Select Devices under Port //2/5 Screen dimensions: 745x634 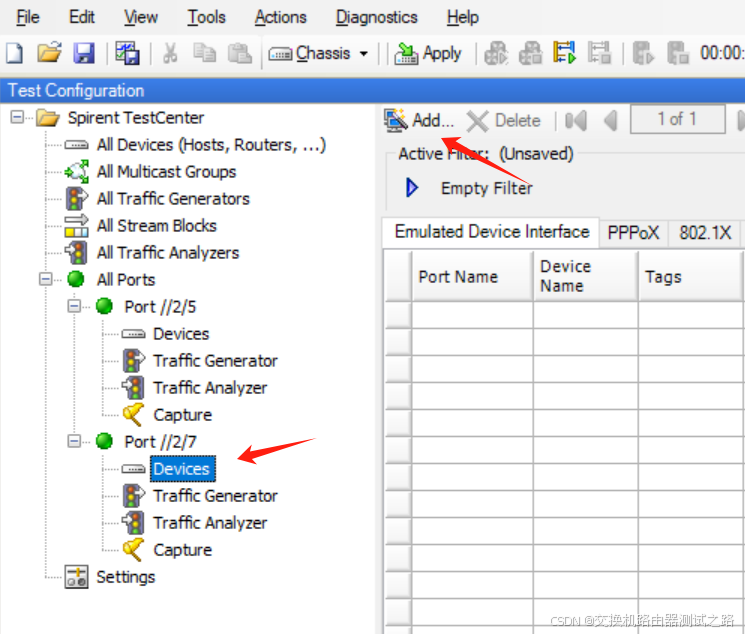pyautogui.click(x=181, y=334)
